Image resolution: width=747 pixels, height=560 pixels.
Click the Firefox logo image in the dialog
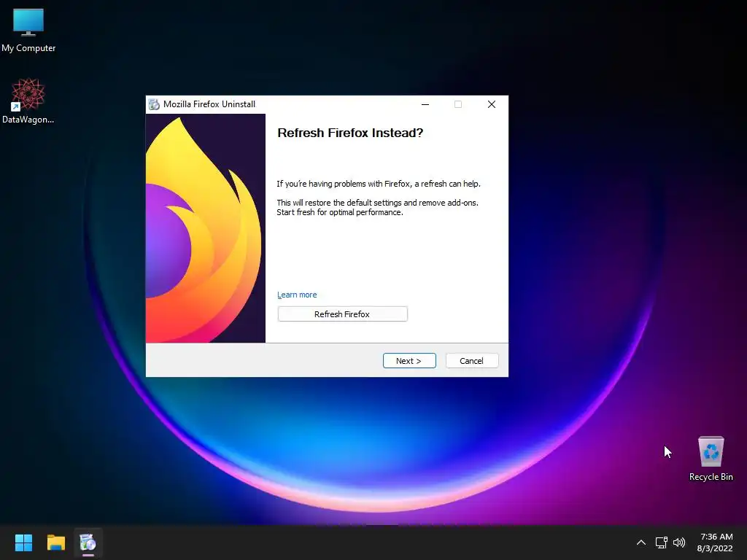[205, 228]
